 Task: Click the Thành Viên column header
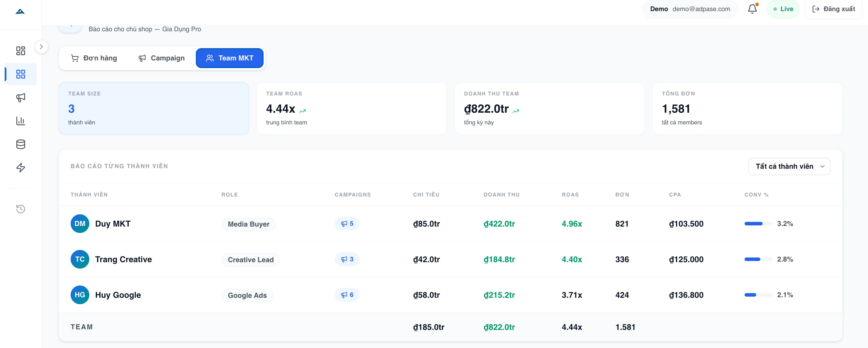[89, 194]
